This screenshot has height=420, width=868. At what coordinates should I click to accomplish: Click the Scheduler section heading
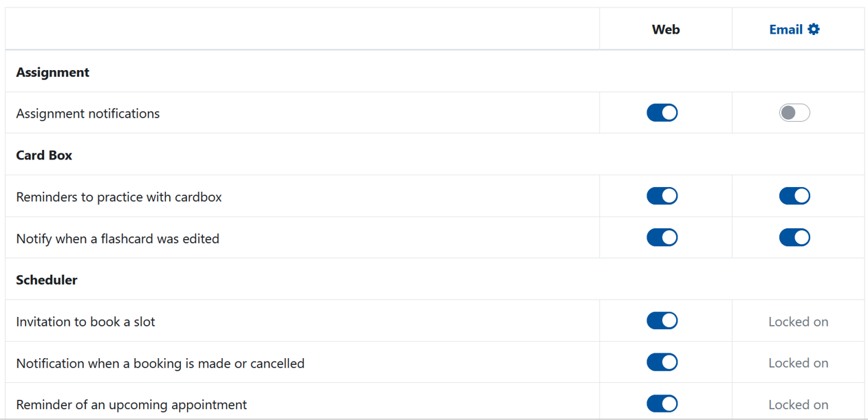47,279
